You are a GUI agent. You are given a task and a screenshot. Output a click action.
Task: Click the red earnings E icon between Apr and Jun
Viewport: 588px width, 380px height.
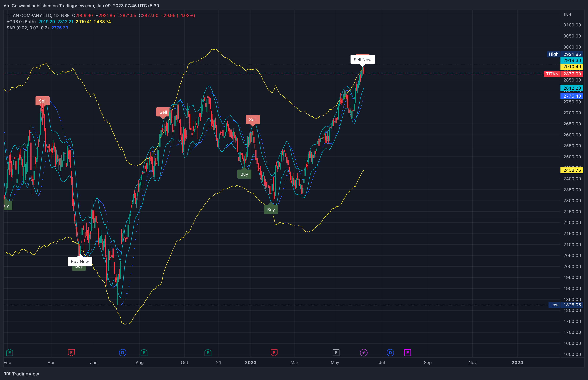pos(71,353)
